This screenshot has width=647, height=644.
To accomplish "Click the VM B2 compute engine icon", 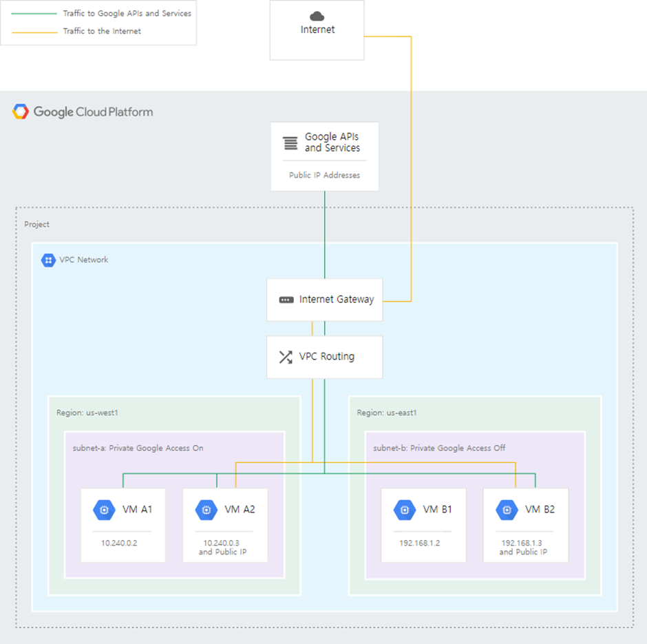I will (x=507, y=510).
